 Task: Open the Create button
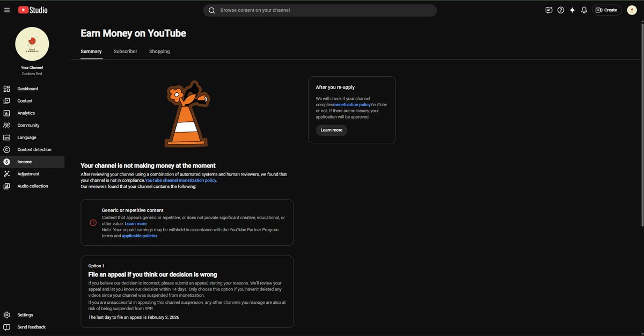[x=607, y=10]
